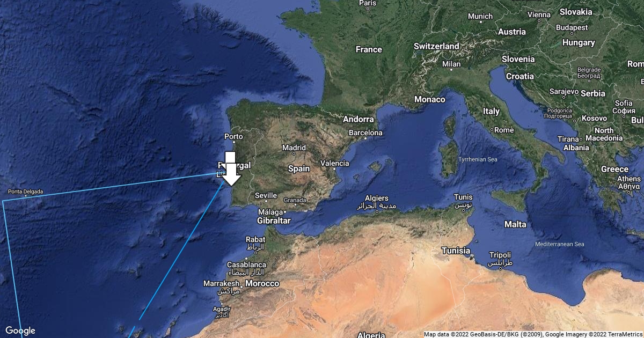Select the Seville city label
Screen dimensions: 644x338
tap(266, 195)
